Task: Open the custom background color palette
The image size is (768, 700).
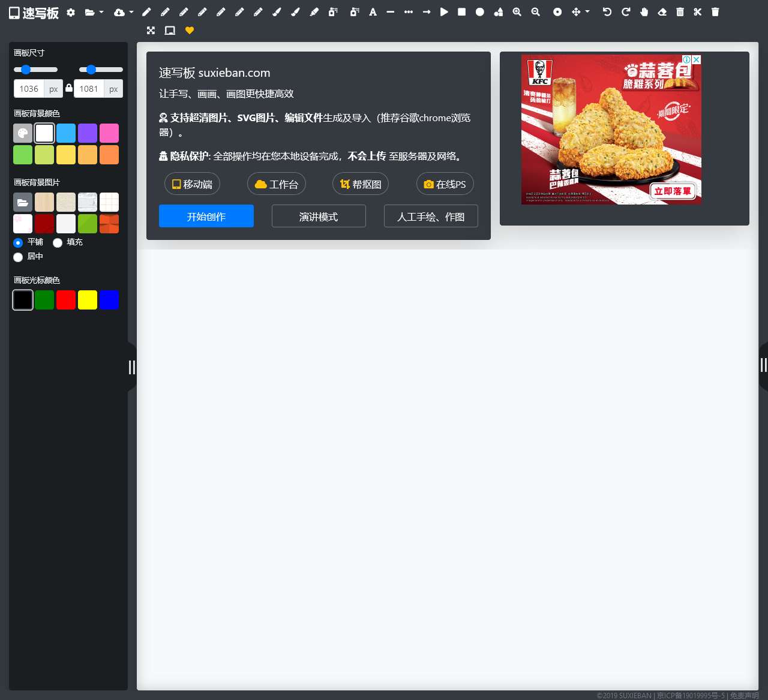Action: pyautogui.click(x=23, y=133)
